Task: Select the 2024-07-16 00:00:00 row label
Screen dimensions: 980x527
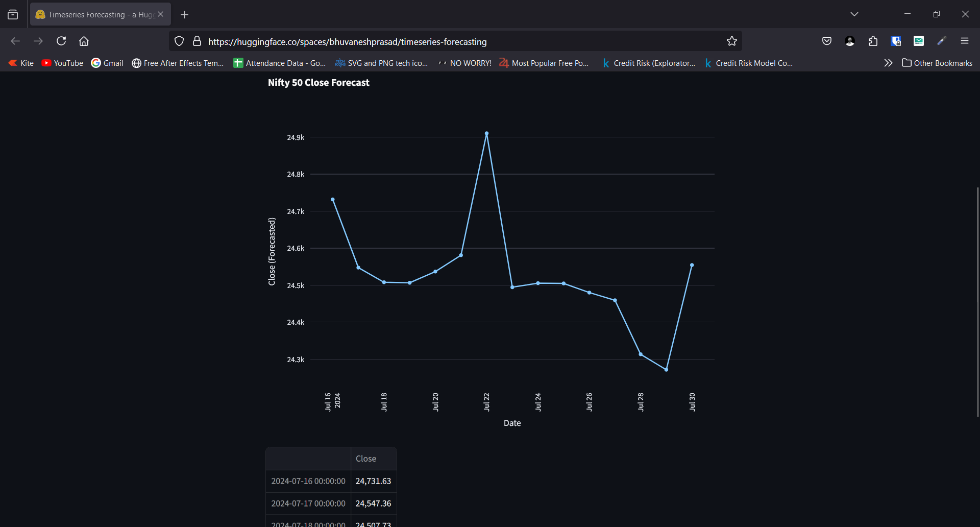Action: tap(308, 481)
